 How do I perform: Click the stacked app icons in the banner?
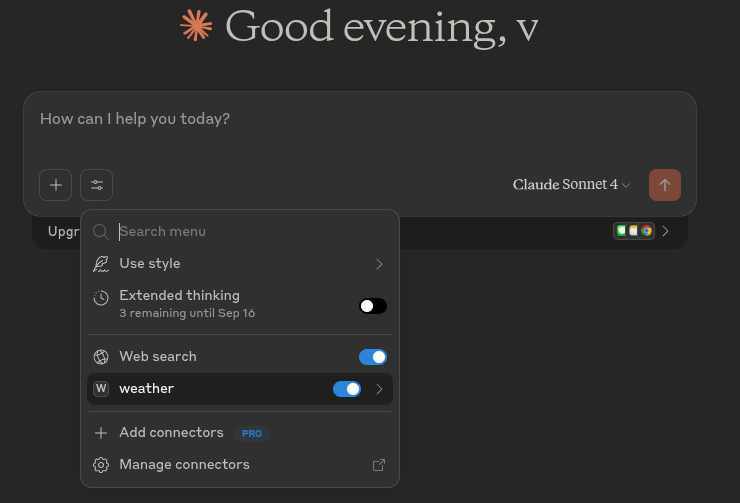(634, 231)
